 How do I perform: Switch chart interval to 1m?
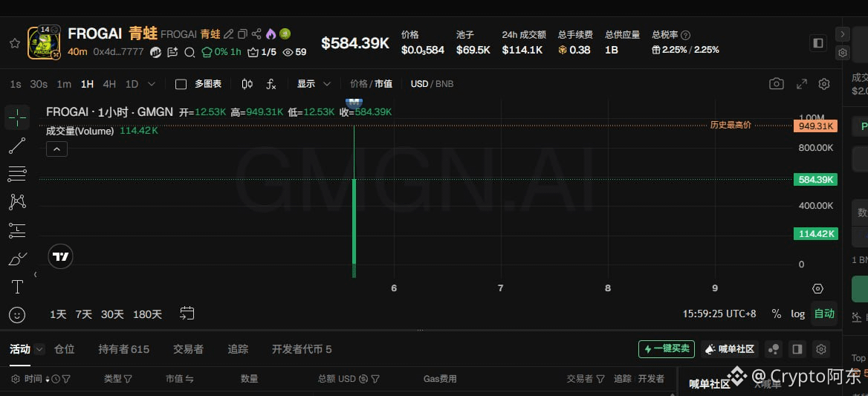click(64, 84)
